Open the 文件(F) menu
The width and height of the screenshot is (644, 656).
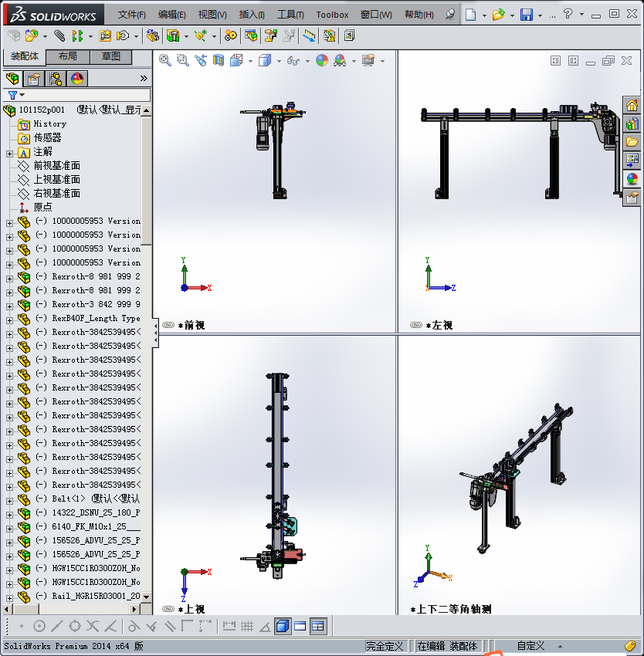[131, 15]
